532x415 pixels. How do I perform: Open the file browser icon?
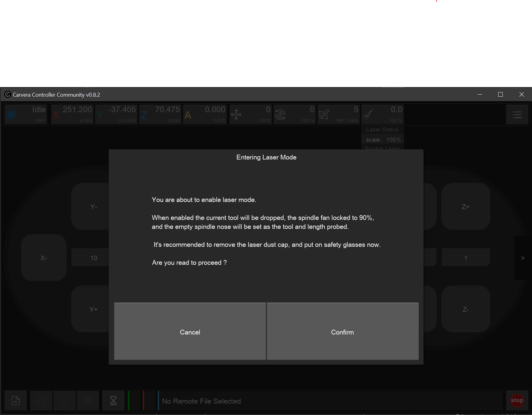(16, 400)
